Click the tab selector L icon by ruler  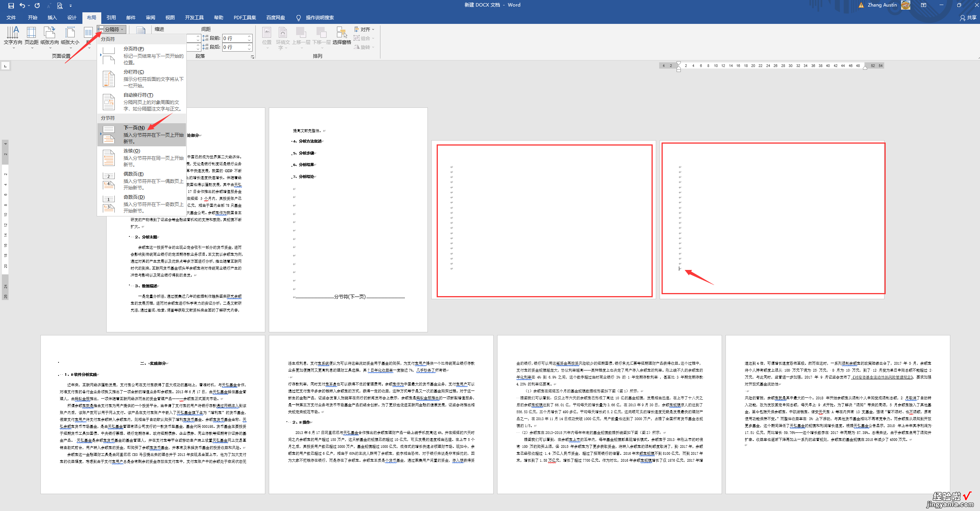(5, 66)
